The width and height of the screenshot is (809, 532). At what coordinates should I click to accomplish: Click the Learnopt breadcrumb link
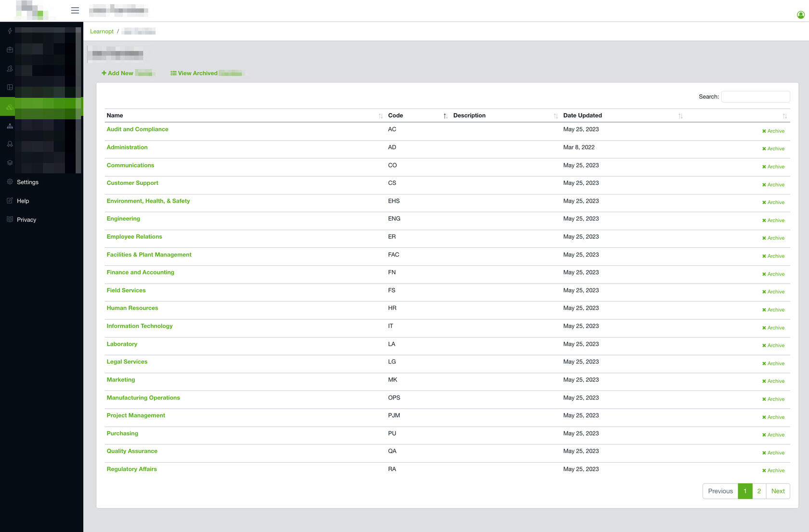102,31
